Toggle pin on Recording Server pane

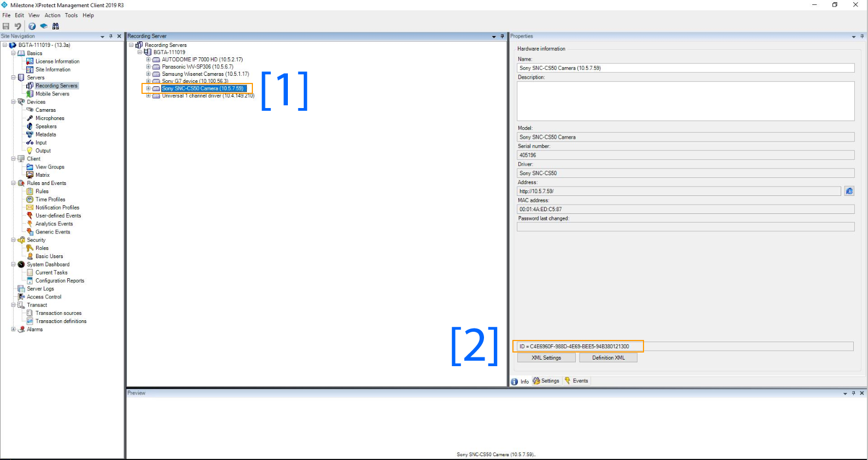click(x=502, y=36)
